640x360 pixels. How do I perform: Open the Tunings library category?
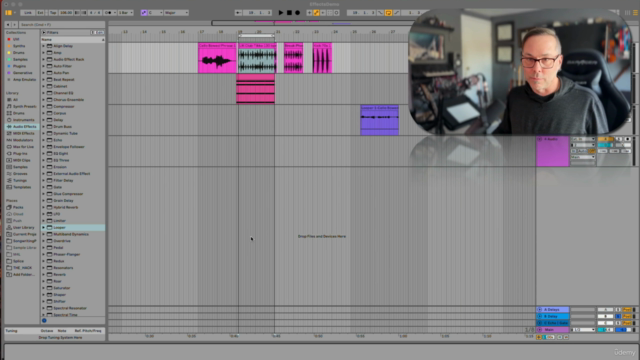[x=20, y=180]
